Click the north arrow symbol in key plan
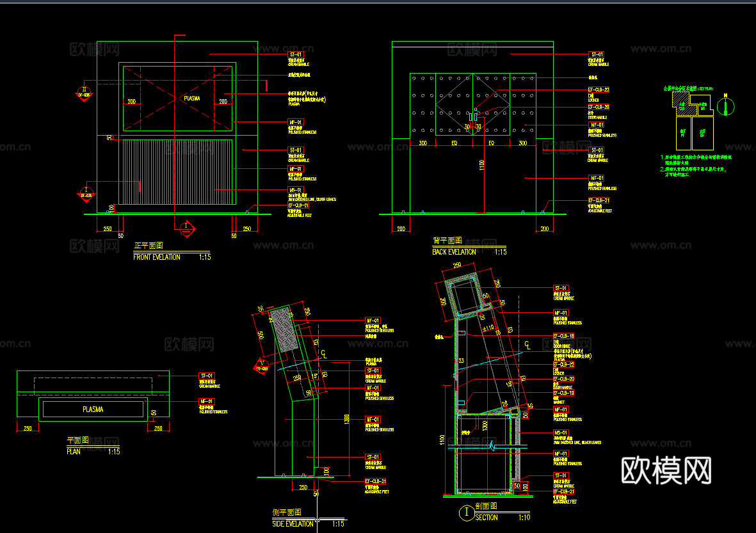The height and width of the screenshot is (533, 756). [x=725, y=105]
